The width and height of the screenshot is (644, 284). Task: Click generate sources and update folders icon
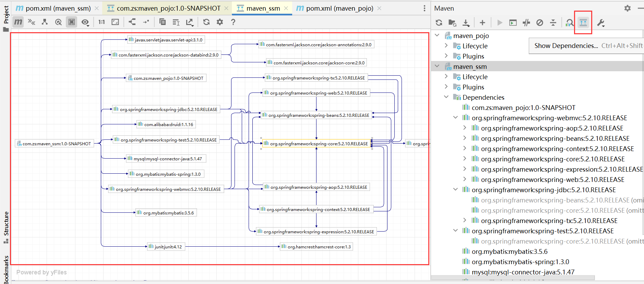(x=452, y=23)
